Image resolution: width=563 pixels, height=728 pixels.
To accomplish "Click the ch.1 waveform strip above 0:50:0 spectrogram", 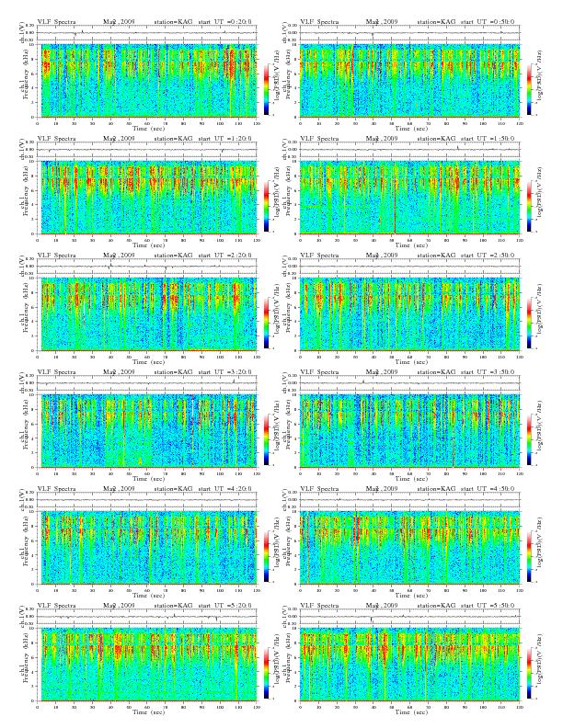I will coord(409,33).
